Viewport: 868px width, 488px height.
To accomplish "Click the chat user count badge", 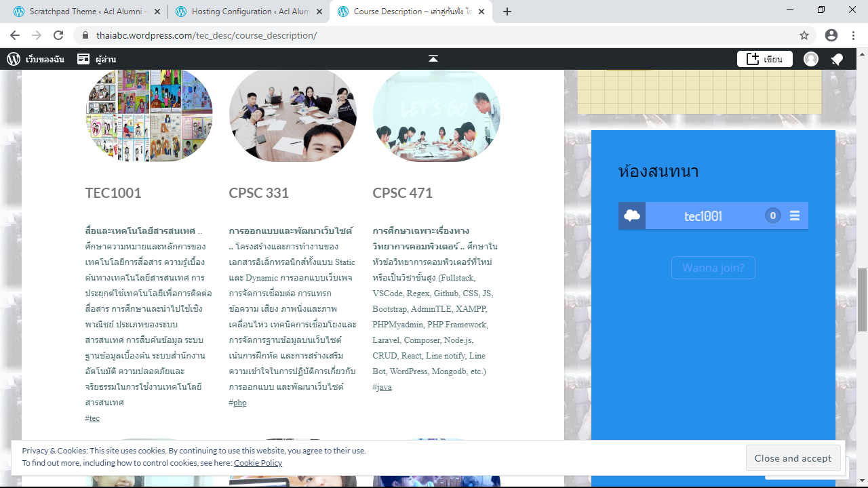I will 772,216.
